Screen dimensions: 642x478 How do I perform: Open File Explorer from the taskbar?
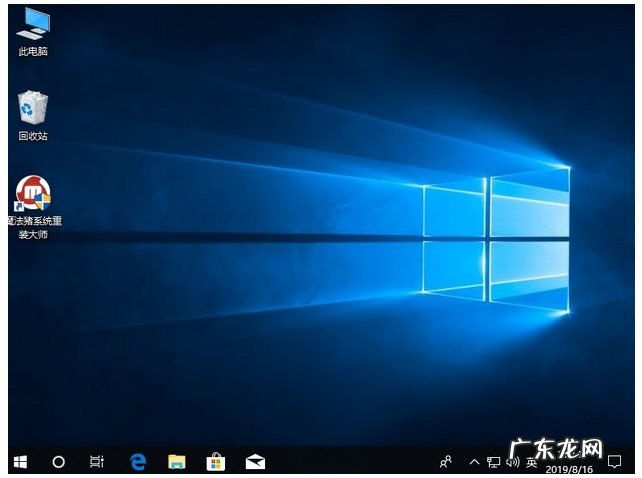(177, 461)
